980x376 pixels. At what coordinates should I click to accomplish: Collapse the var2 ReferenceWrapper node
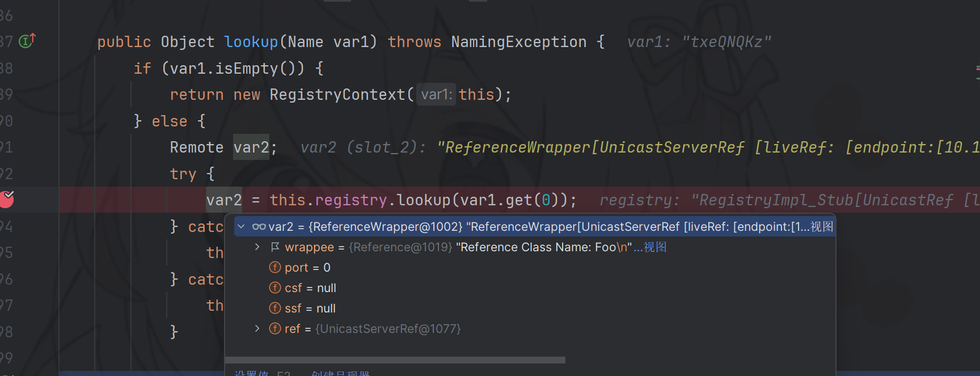pos(241,227)
